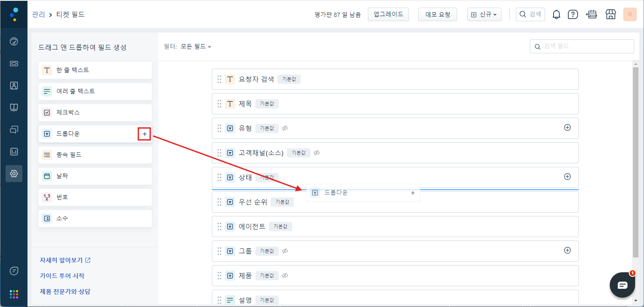Image resolution: width=644 pixels, height=307 pixels.
Task: Open the 상태 field row
Action: (395, 177)
